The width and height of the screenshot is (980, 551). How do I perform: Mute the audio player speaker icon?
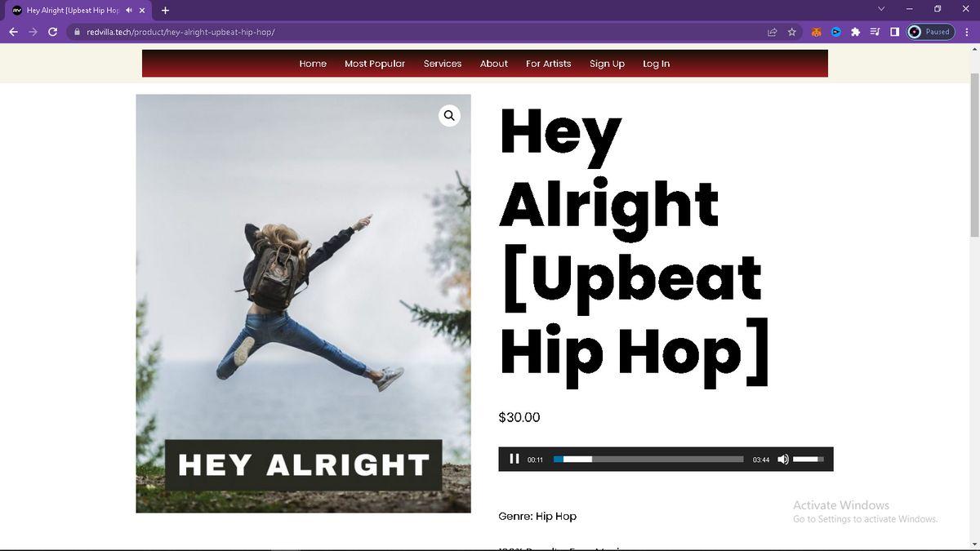783,460
